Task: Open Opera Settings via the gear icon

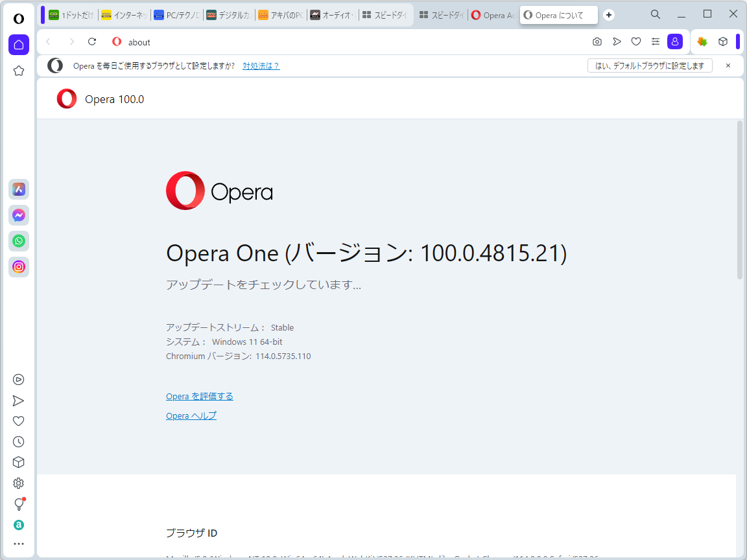Action: pyautogui.click(x=18, y=483)
